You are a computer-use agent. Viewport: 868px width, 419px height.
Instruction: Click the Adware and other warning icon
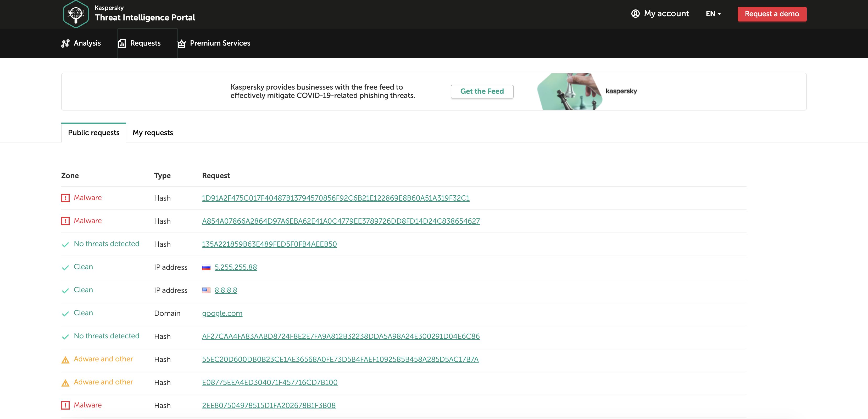pos(65,359)
